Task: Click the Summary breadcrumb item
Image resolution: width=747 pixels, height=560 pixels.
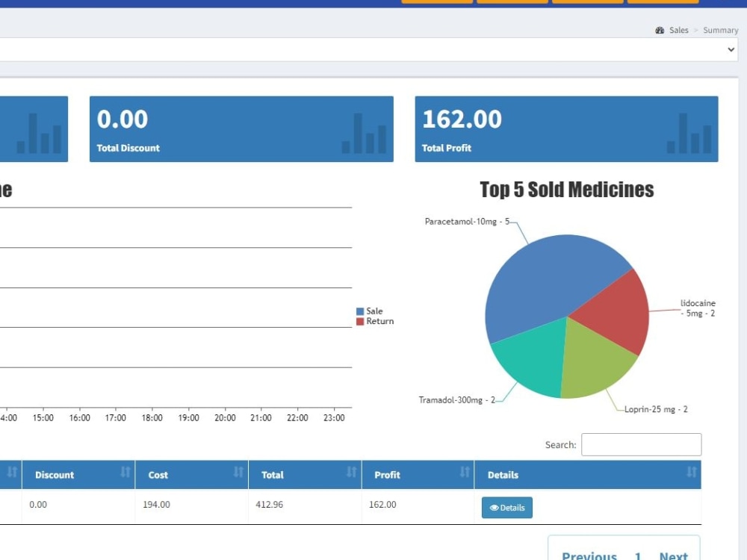Action: [719, 30]
